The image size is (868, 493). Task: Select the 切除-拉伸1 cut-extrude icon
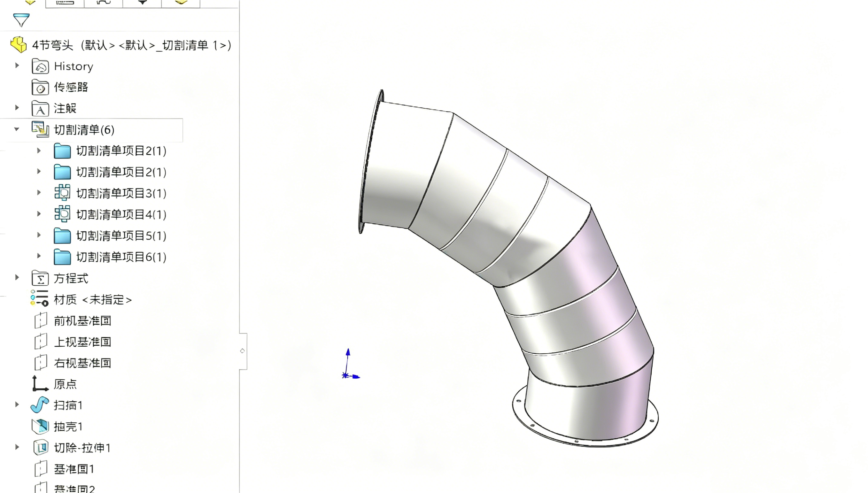pyautogui.click(x=41, y=448)
